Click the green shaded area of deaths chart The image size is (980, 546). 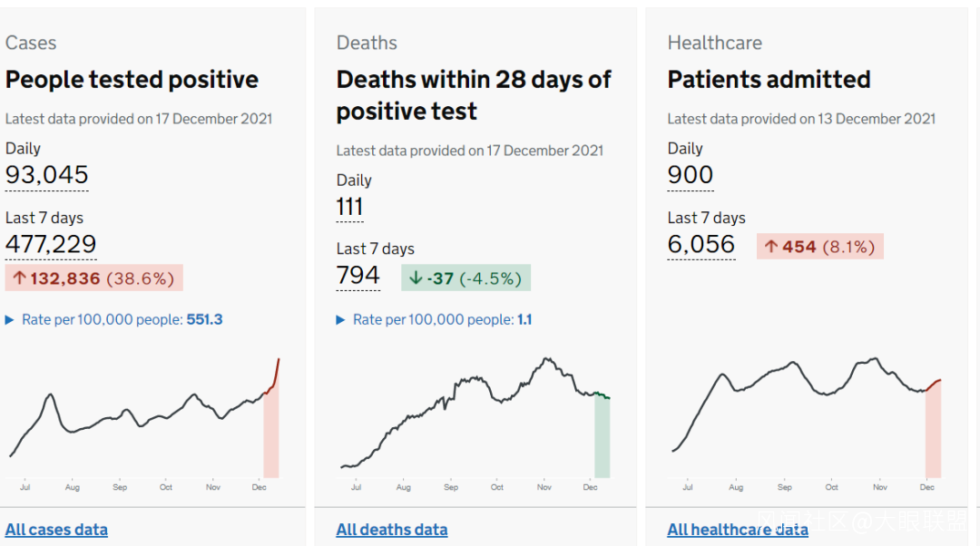tap(602, 440)
